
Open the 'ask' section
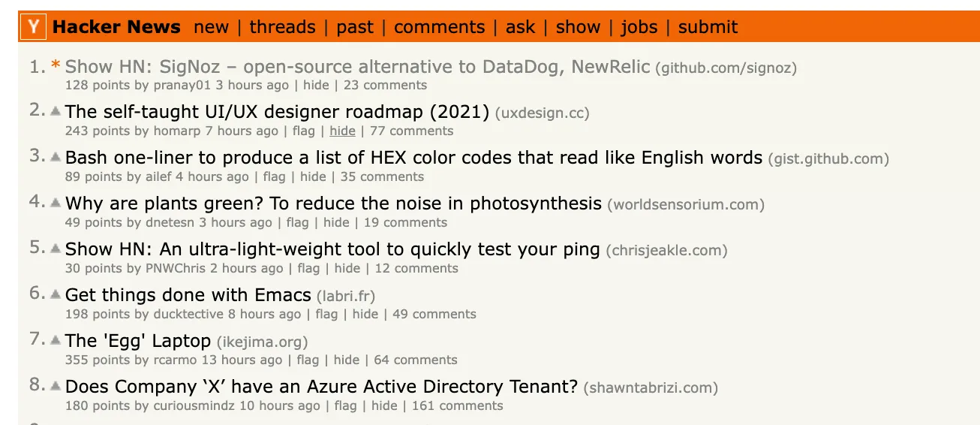(520, 27)
